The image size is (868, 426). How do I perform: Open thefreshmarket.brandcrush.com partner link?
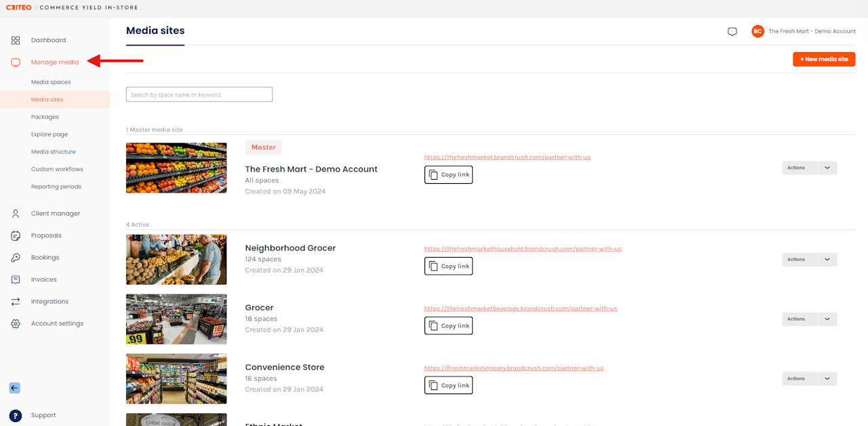coord(507,157)
